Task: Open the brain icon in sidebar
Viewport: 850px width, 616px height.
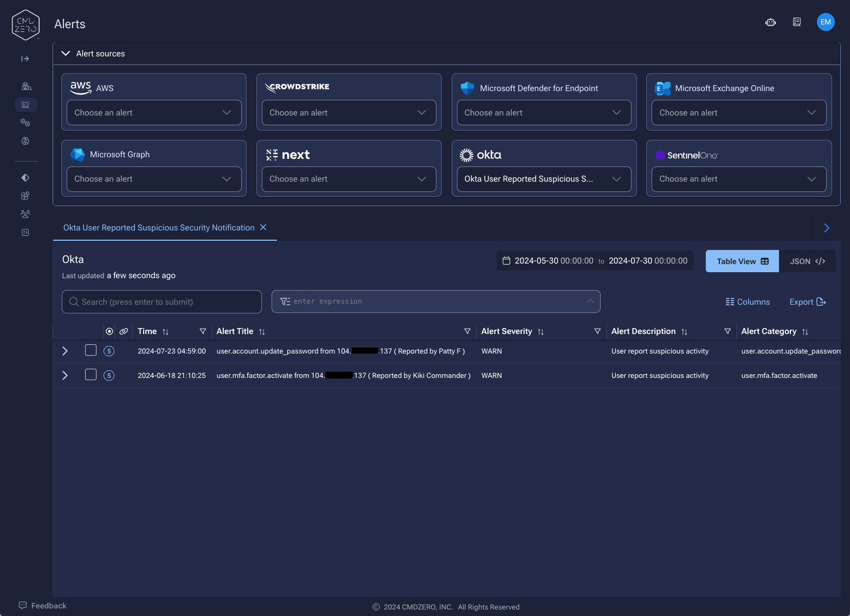Action: click(25, 141)
